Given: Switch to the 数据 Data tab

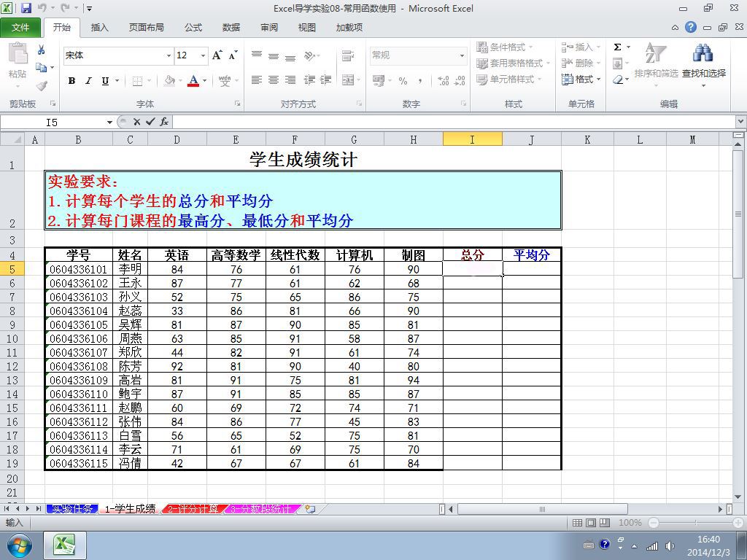Looking at the screenshot, I should point(231,28).
